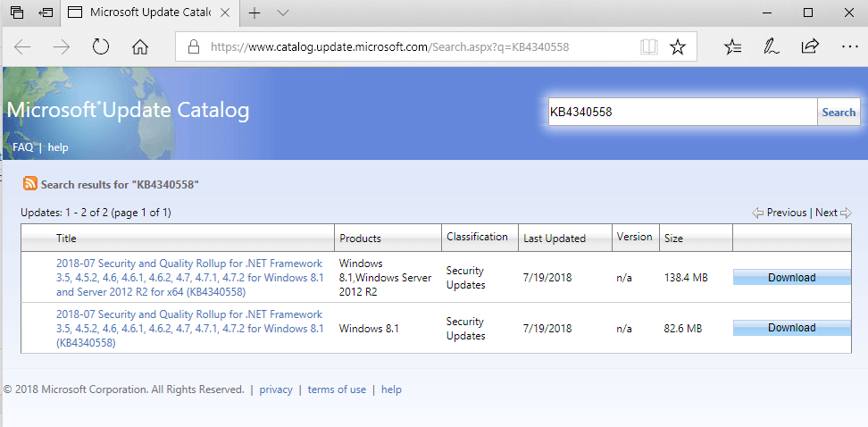
Task: Go to the home page icon
Action: [x=140, y=47]
